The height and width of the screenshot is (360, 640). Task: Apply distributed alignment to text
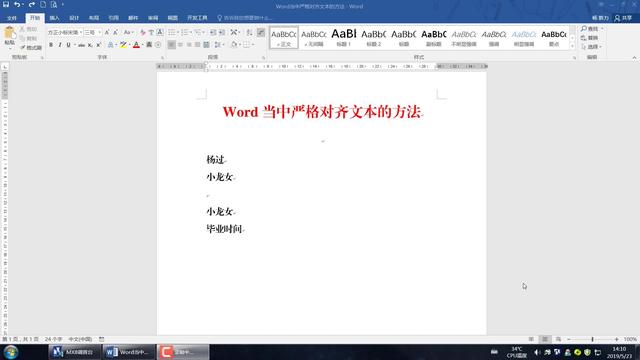[x=207, y=45]
